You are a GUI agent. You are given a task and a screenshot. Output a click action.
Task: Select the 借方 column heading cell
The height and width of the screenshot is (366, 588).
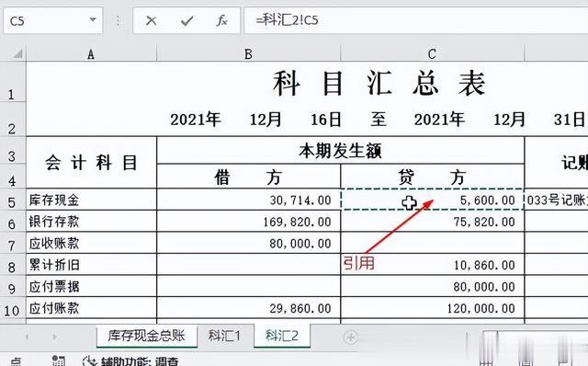click(x=248, y=177)
